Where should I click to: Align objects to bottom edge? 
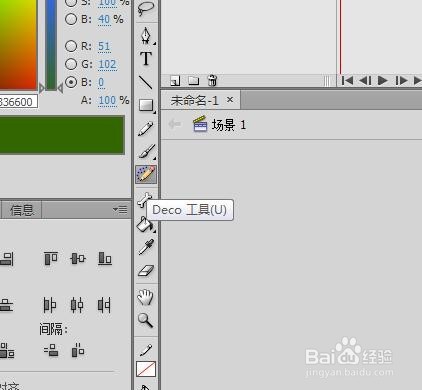click(105, 258)
